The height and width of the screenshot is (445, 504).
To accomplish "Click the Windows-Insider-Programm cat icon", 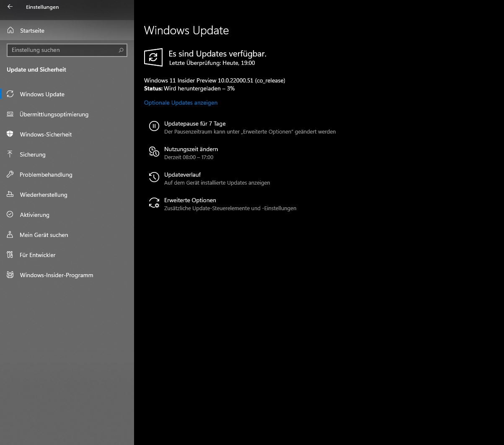I will pyautogui.click(x=10, y=275).
